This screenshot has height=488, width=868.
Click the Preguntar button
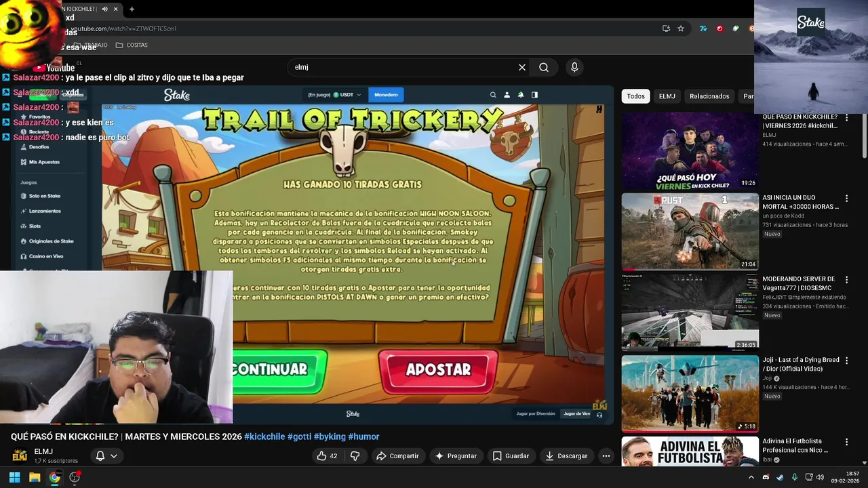coord(456,456)
